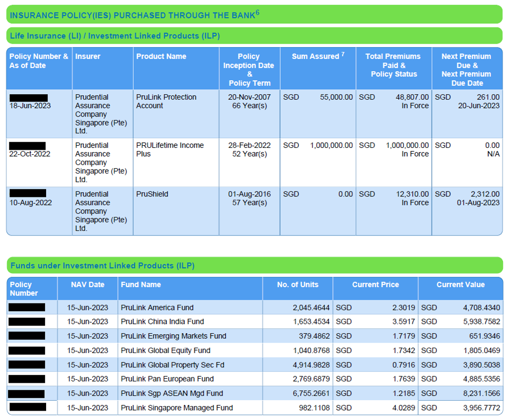This screenshot has height=420, width=510.
Task: Select the PruLink Protection Account product name
Action: (169, 101)
